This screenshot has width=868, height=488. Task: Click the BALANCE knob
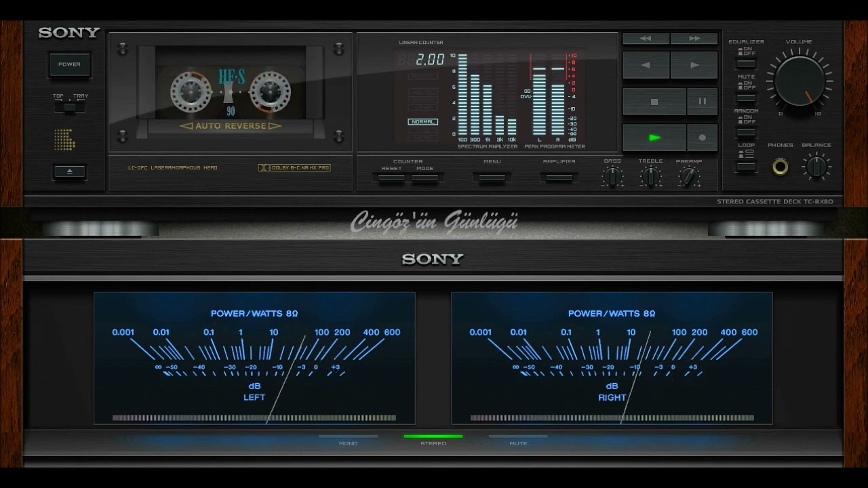(x=816, y=166)
